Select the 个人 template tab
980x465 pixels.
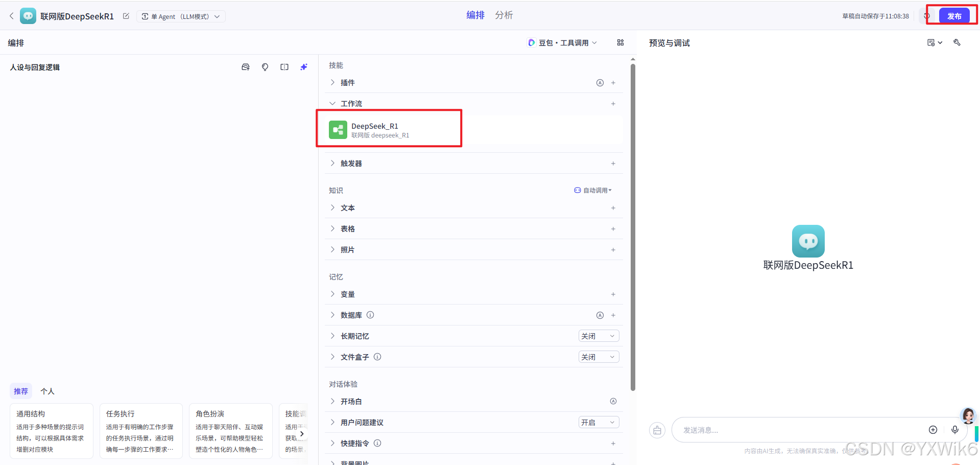pos(47,391)
